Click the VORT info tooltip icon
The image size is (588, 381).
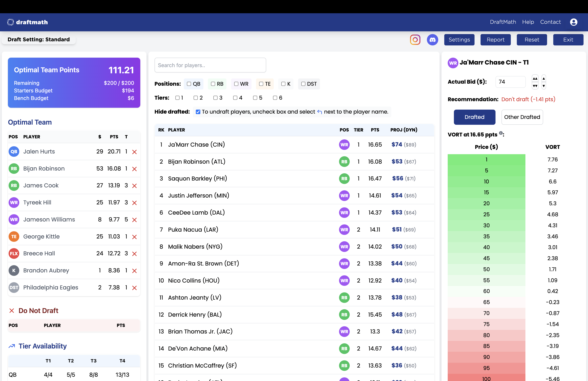501,133
